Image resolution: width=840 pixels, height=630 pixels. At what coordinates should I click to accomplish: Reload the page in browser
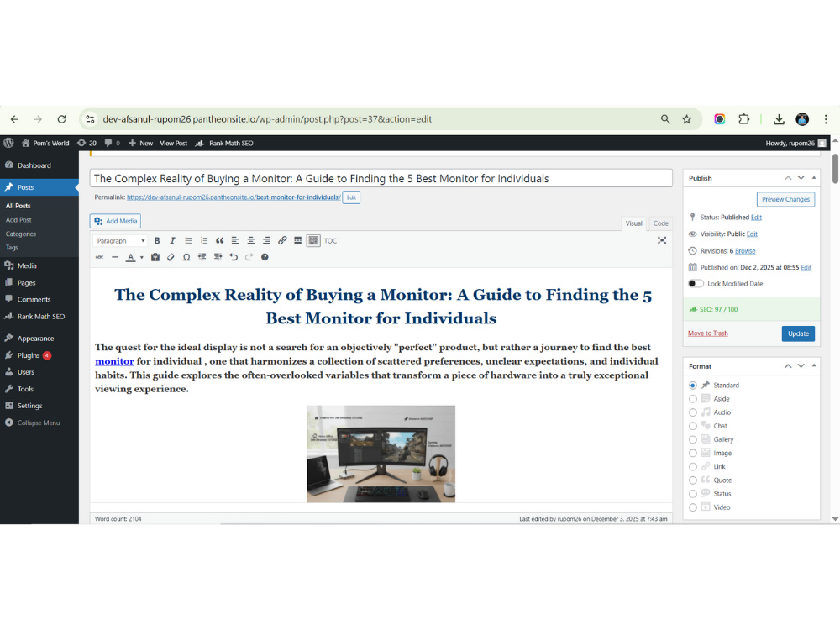click(61, 119)
